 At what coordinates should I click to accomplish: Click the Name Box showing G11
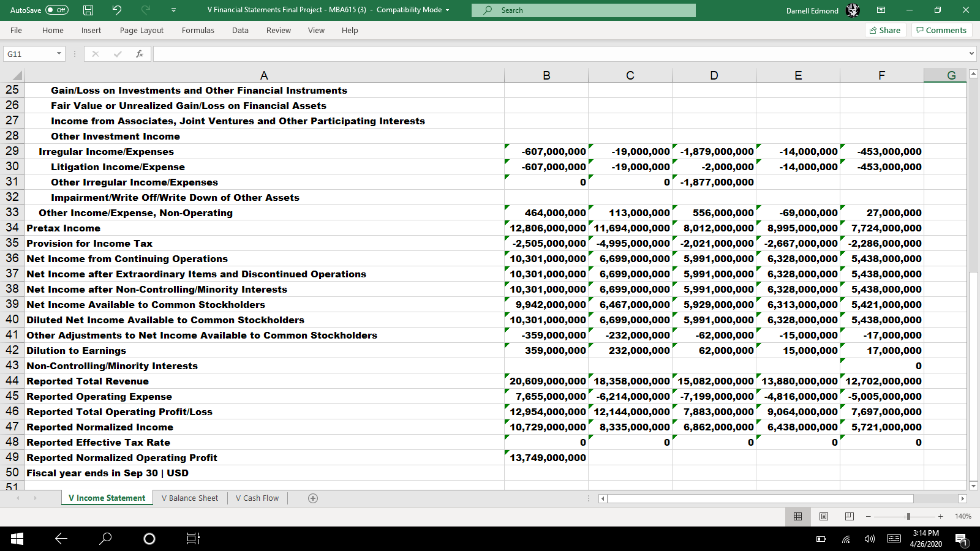(x=29, y=54)
